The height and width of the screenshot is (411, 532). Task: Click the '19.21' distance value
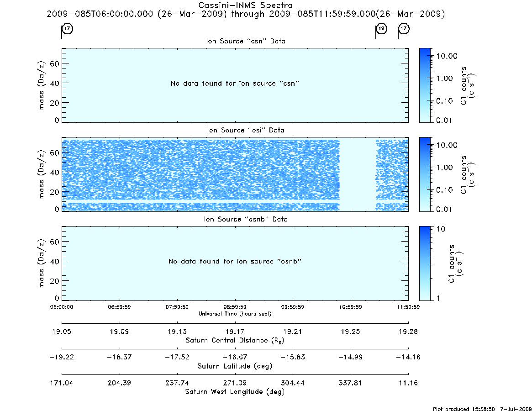pyautogui.click(x=292, y=332)
